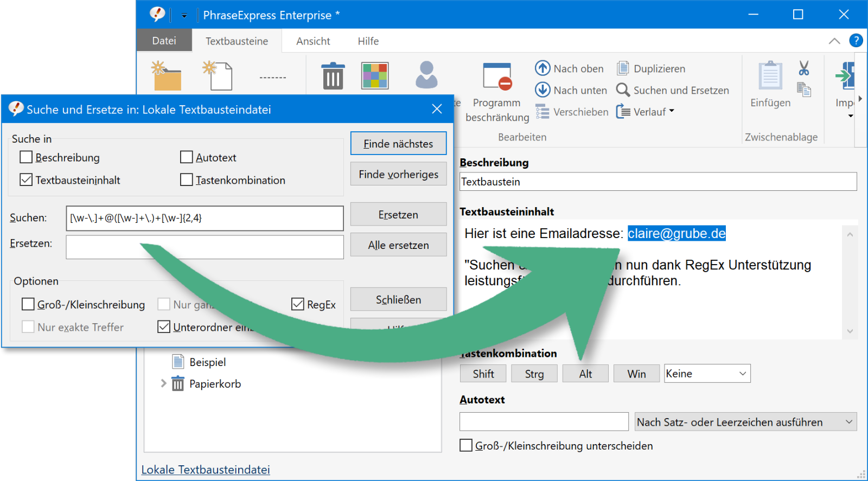Enable Beschreibung search checkbox
The width and height of the screenshot is (868, 481).
click(26, 157)
